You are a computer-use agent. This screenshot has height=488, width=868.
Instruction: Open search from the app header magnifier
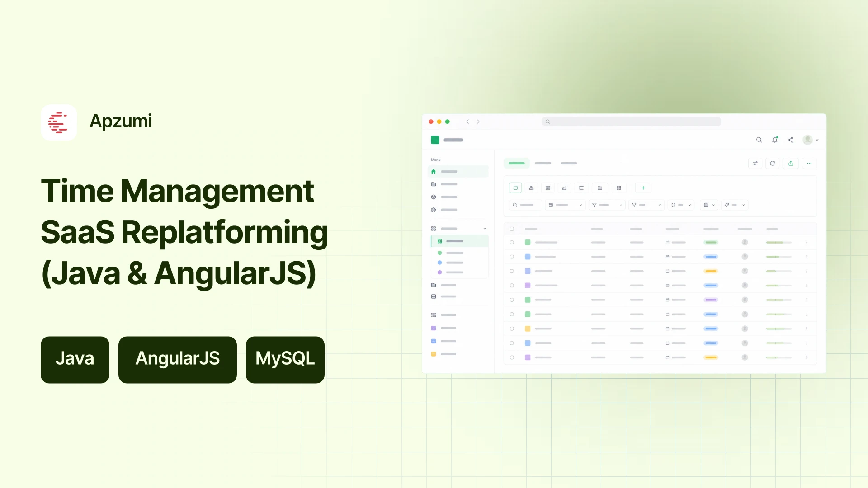pos(759,140)
